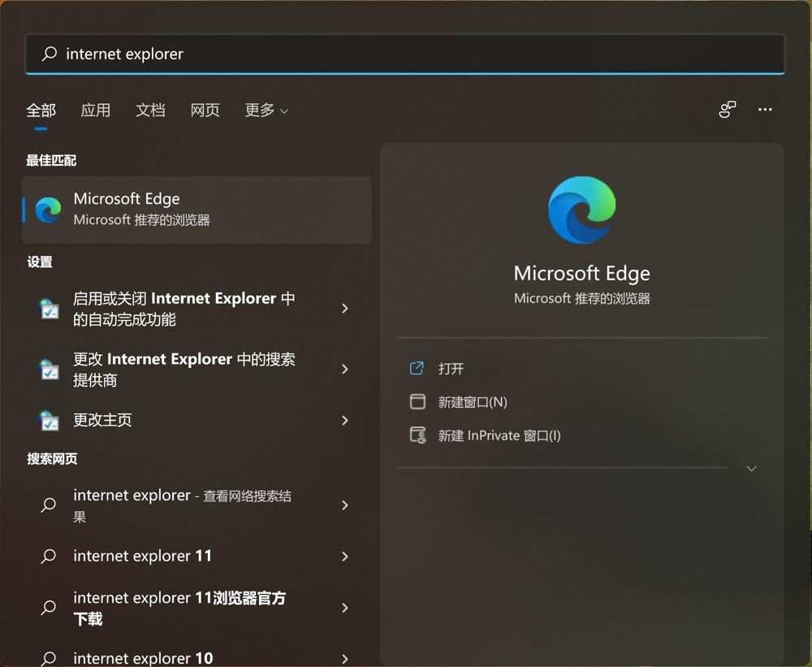Click inside the search input field

click(x=325, y=54)
